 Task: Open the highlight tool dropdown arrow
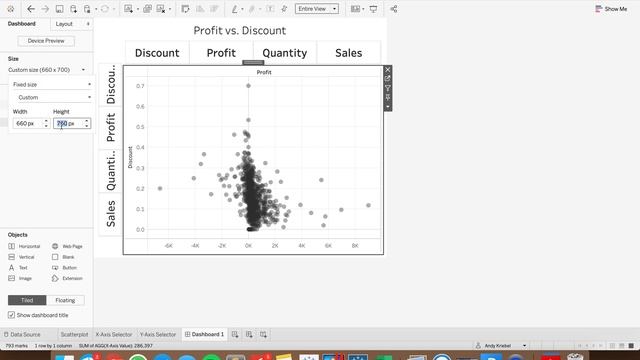click(242, 9)
